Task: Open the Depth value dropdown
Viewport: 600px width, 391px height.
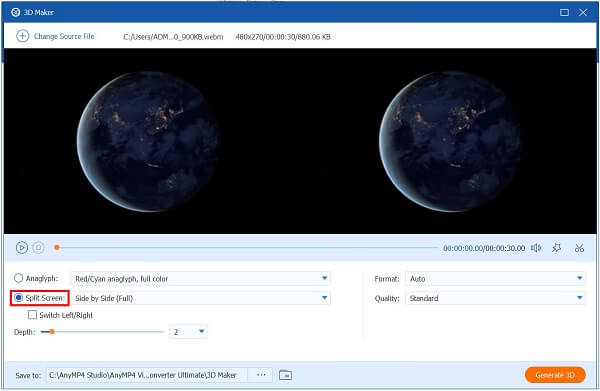Action: pyautogui.click(x=188, y=332)
